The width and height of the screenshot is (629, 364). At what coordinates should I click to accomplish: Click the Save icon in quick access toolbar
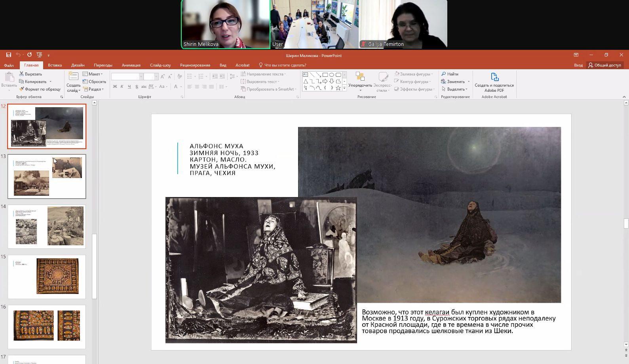[8, 55]
